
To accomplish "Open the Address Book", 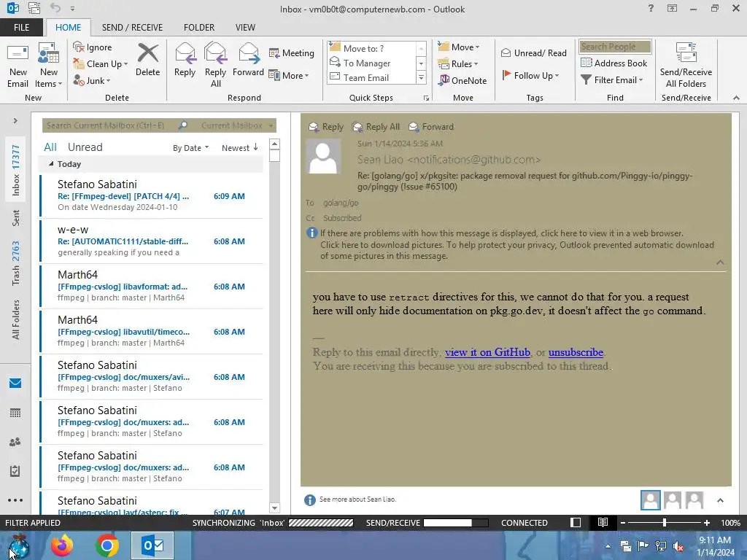I will point(614,63).
